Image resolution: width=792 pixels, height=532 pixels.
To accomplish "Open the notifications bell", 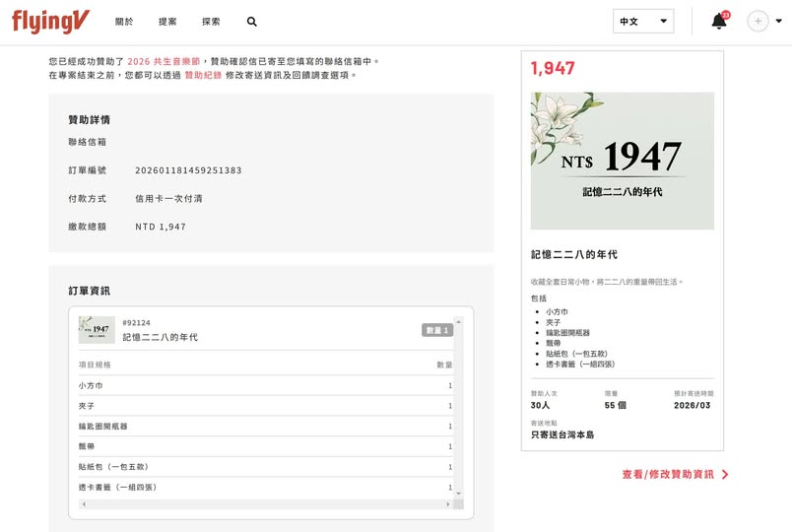I will coord(719,21).
